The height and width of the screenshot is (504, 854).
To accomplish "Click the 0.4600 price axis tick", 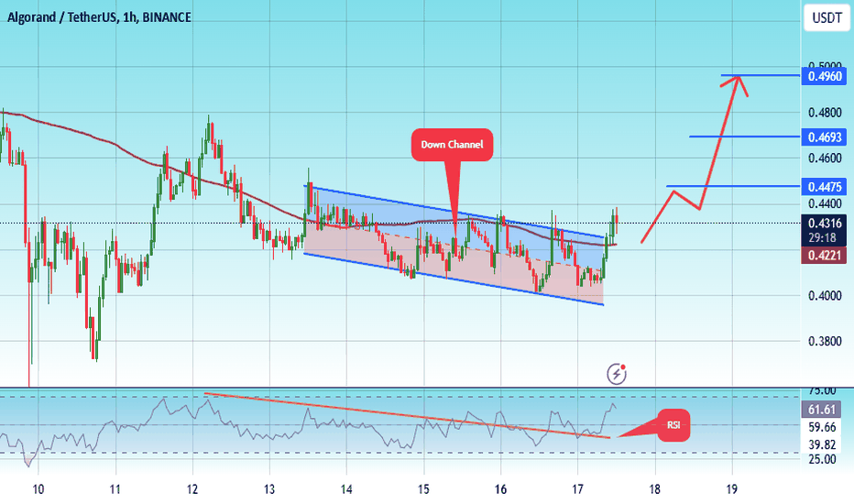I will pyautogui.click(x=825, y=159).
